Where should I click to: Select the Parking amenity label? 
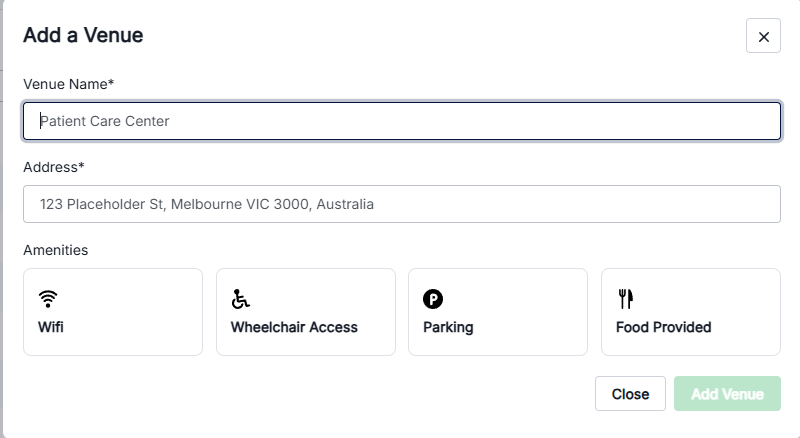click(448, 327)
